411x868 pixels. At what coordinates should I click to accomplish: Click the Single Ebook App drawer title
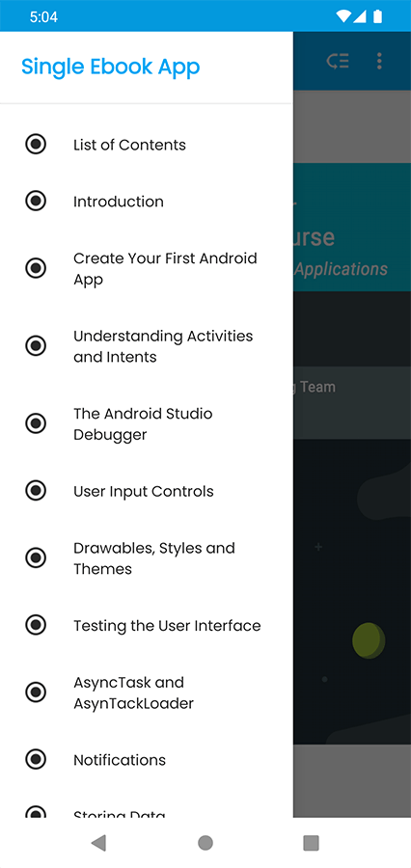(111, 67)
